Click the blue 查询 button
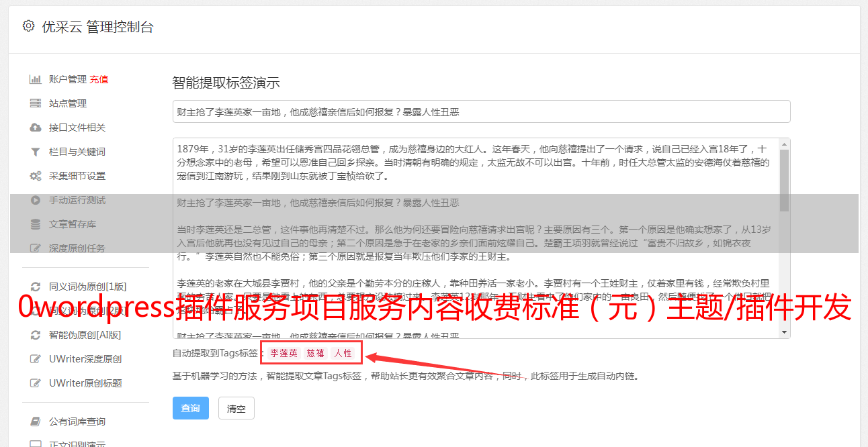The image size is (868, 447). coord(191,408)
